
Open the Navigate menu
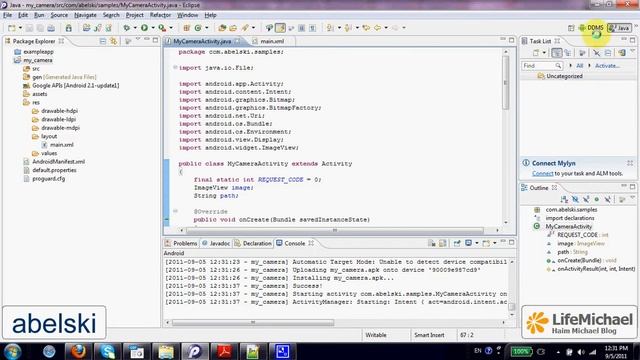[x=85, y=15]
